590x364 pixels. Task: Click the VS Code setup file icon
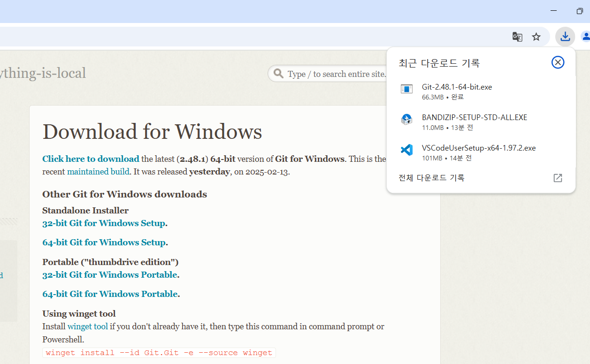coord(406,150)
